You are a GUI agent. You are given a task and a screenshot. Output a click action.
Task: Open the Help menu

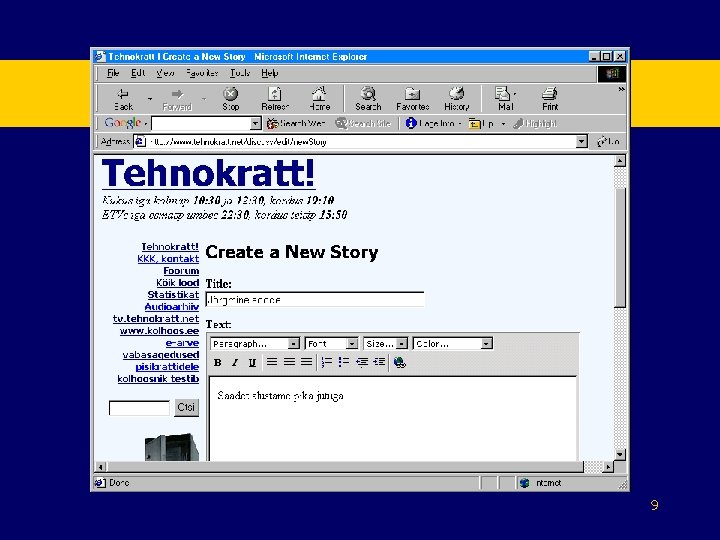[270, 73]
